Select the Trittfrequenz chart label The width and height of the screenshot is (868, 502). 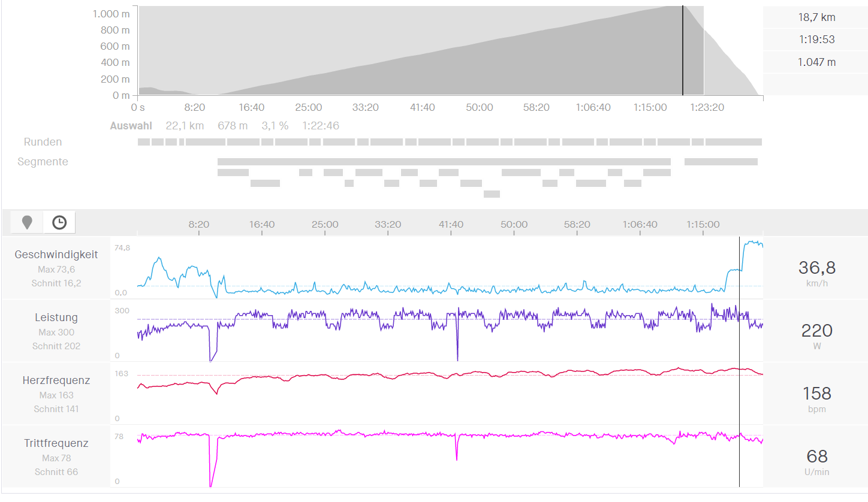tap(56, 443)
